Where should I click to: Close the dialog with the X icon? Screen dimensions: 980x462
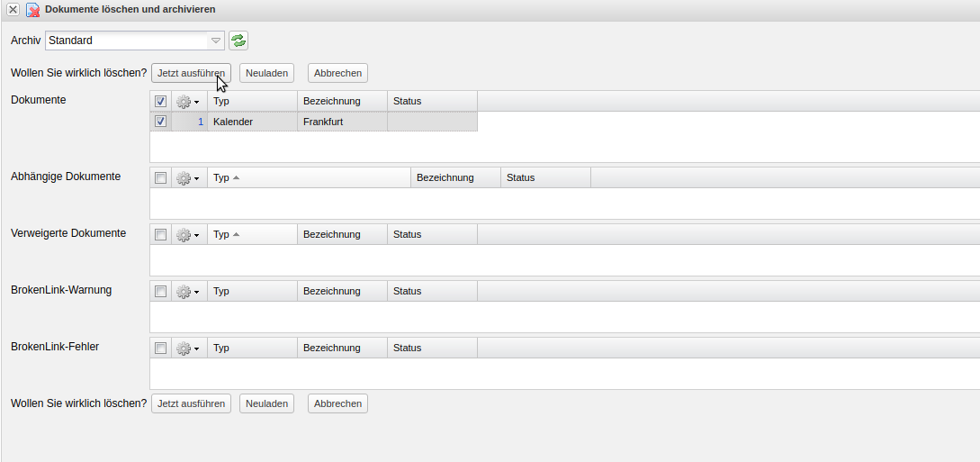(13, 9)
